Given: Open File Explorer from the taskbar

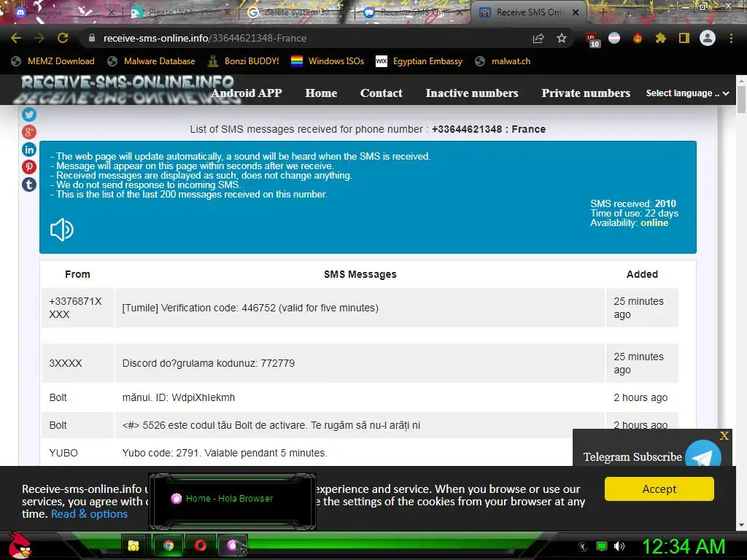Looking at the screenshot, I should tap(133, 545).
